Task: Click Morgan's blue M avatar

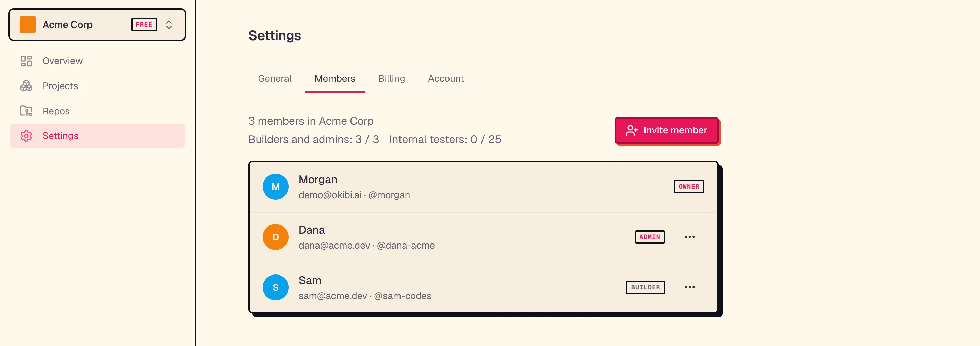Action: pos(275,187)
